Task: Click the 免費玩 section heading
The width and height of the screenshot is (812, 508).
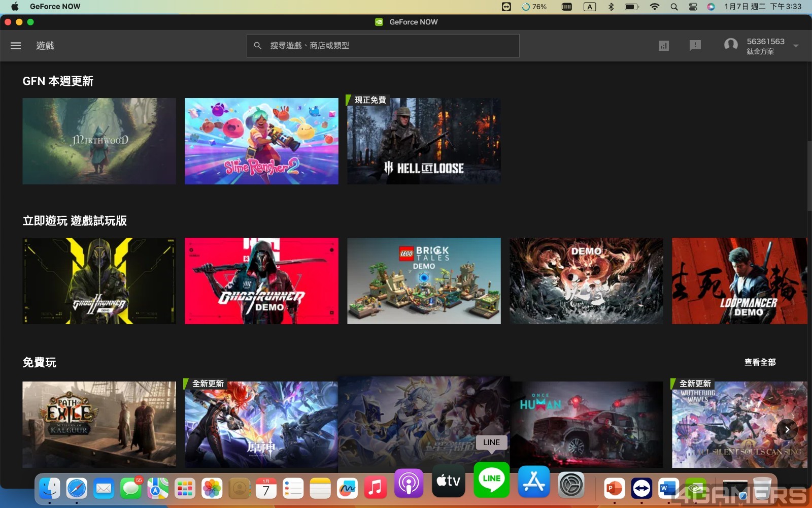Action: click(39, 363)
